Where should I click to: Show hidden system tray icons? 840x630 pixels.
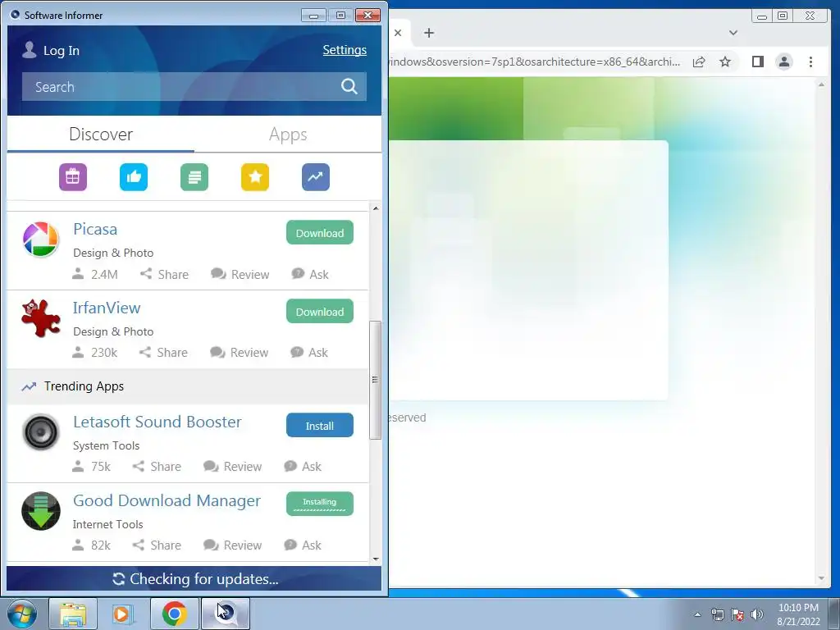697,614
